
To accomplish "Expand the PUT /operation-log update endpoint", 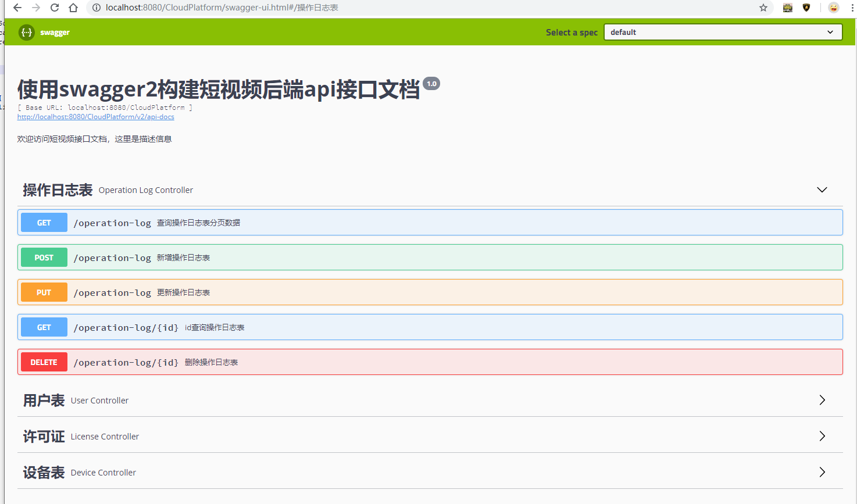I will coord(233,292).
